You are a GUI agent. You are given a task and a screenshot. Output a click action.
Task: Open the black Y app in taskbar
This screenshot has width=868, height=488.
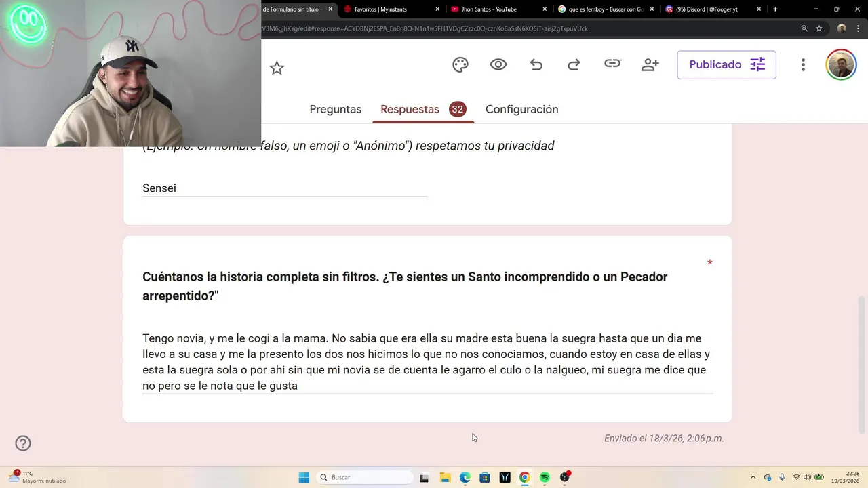(x=505, y=477)
